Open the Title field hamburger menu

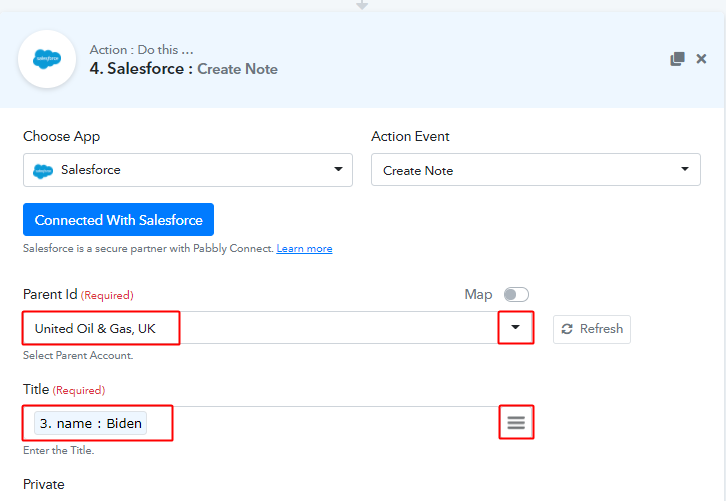(516, 422)
